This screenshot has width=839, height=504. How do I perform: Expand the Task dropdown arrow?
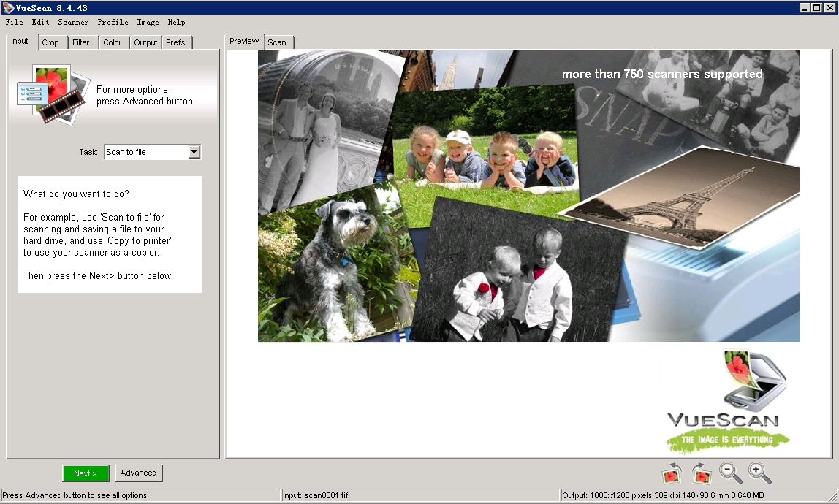pyautogui.click(x=194, y=152)
